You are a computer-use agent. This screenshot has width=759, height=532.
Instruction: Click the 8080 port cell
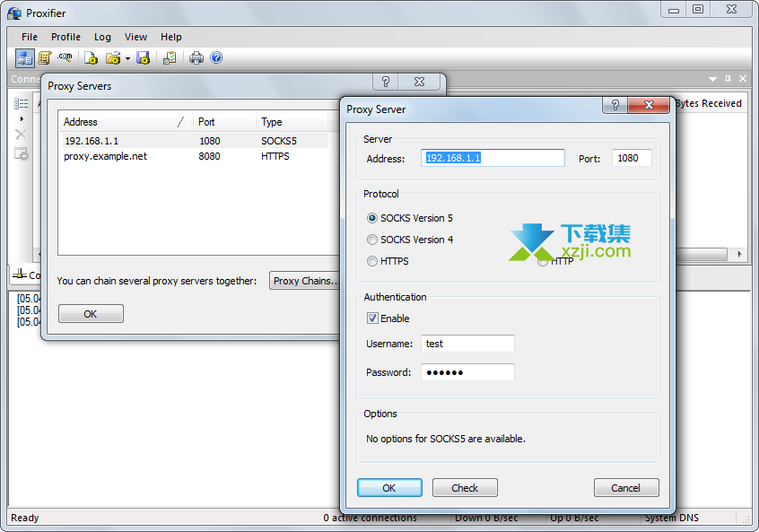pos(209,156)
